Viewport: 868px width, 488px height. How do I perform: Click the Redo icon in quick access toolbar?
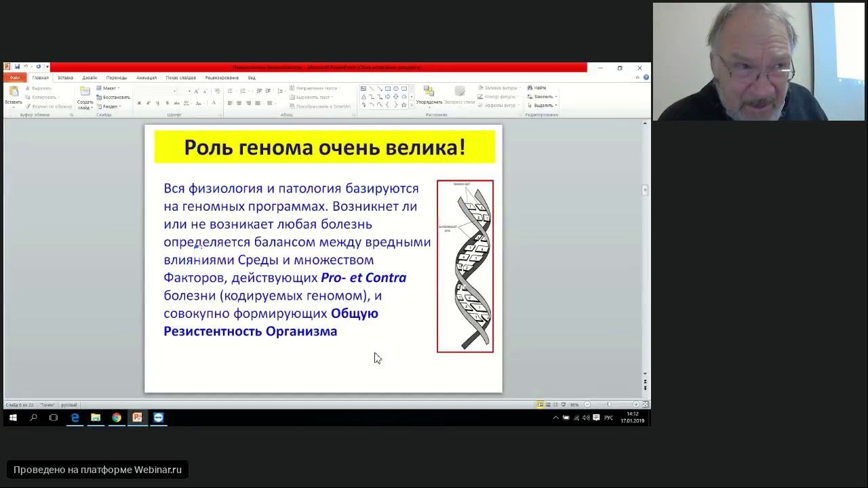38,67
